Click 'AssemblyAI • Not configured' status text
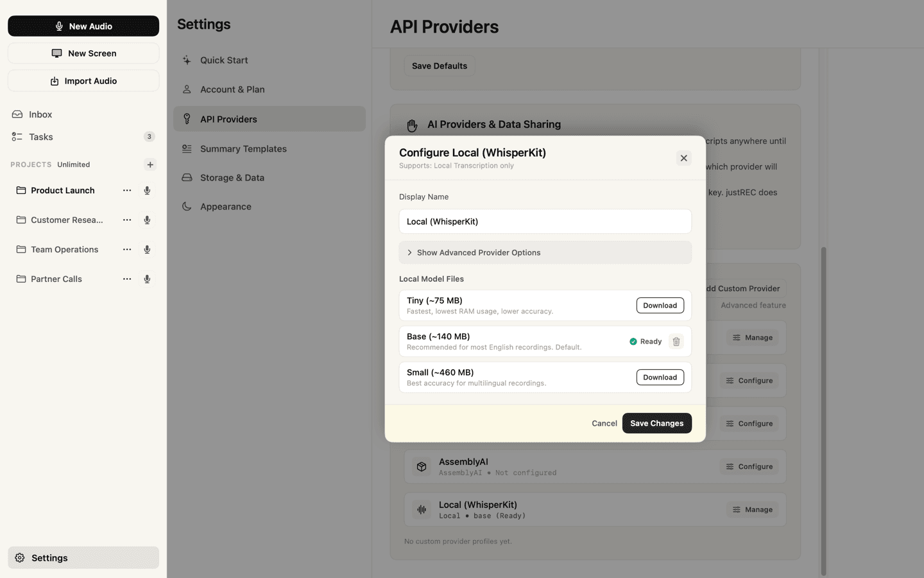 (x=497, y=473)
